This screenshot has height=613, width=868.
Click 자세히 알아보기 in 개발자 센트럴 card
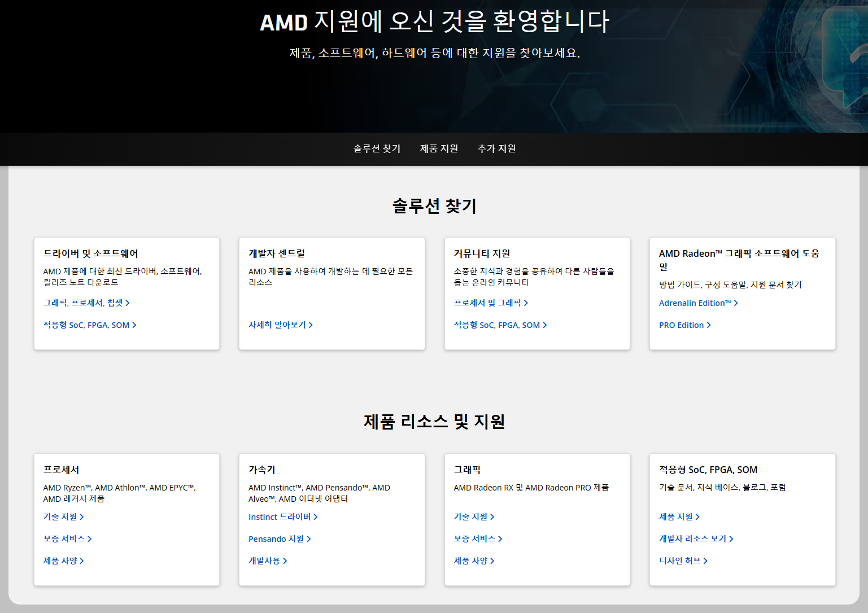click(x=281, y=325)
